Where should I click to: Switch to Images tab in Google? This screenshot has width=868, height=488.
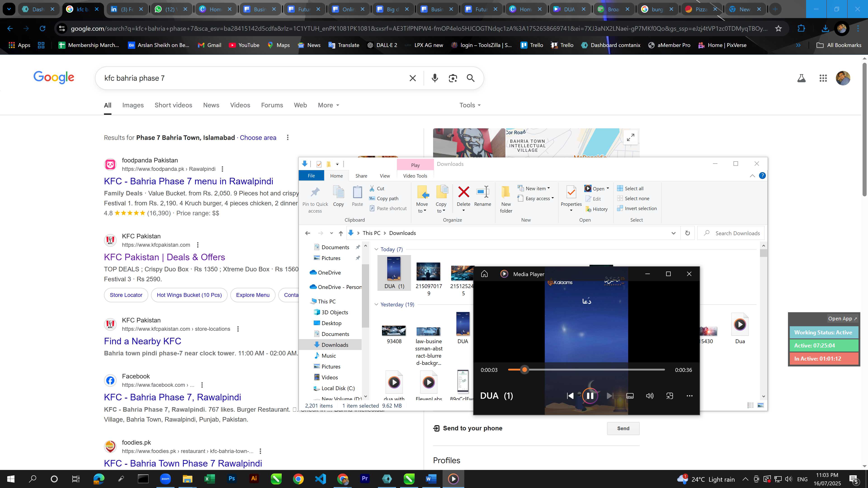[x=133, y=105]
